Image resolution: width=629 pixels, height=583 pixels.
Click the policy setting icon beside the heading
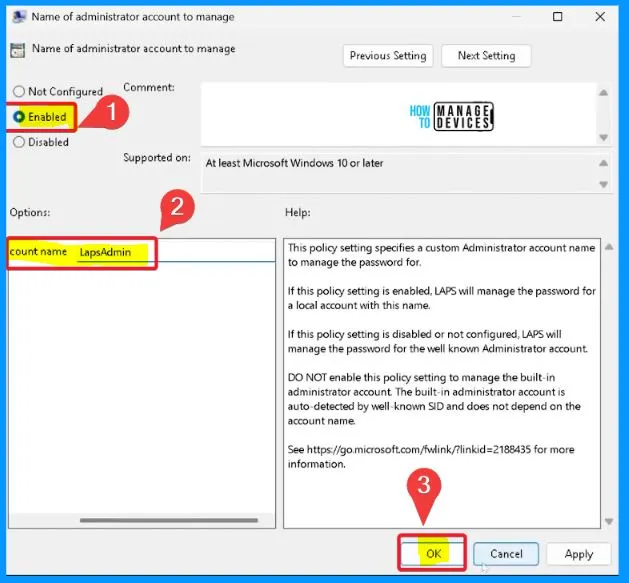pos(18,50)
